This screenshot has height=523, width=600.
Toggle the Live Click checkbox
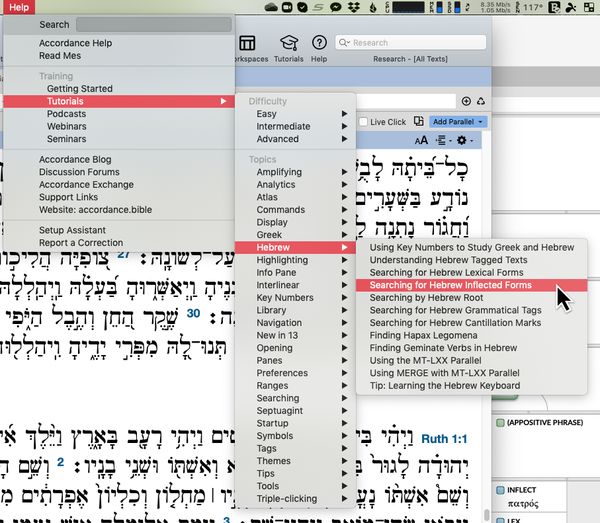(363, 122)
